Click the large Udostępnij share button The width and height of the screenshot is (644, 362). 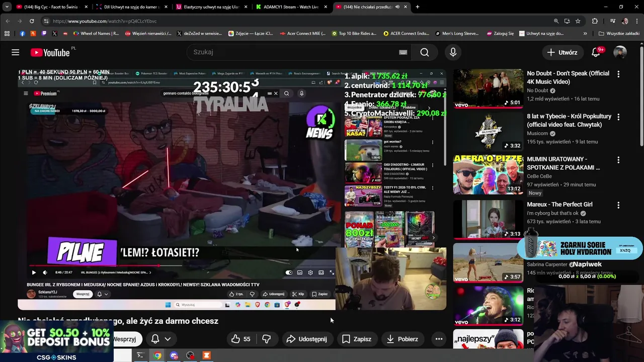pos(306,339)
